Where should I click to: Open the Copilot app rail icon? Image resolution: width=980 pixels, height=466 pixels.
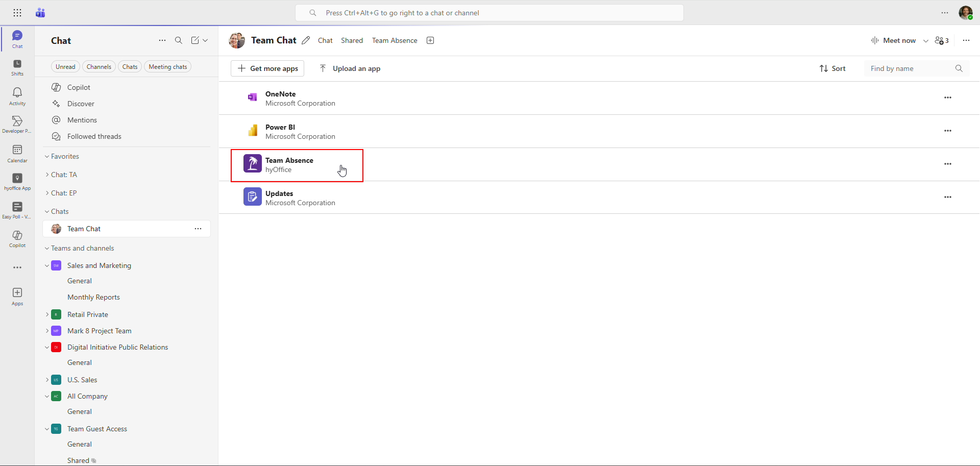17,238
